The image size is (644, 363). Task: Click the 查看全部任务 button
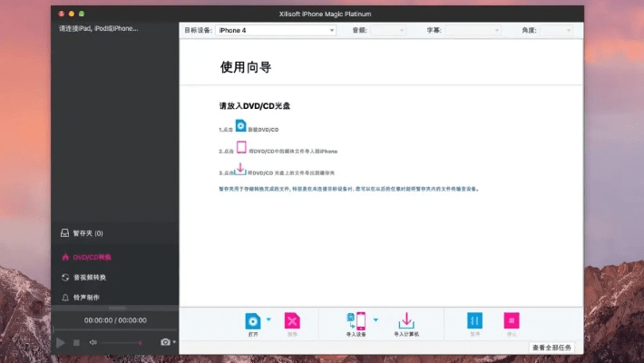[x=551, y=348]
